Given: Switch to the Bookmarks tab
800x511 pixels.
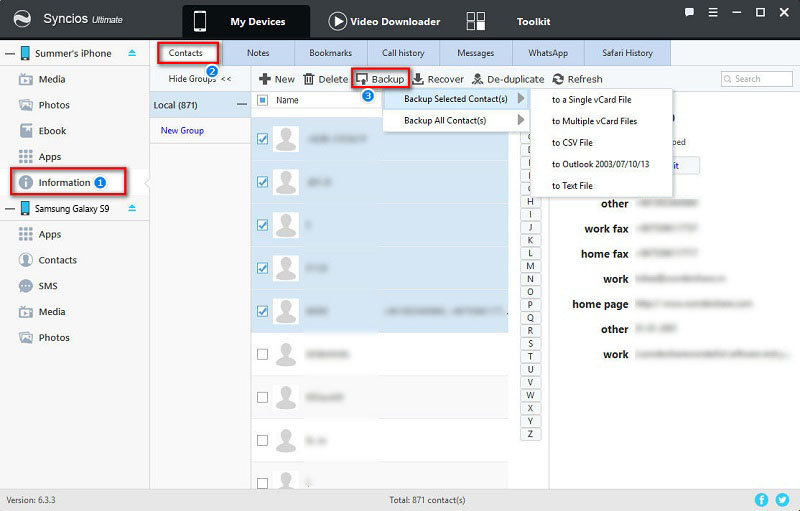Looking at the screenshot, I should tap(331, 53).
